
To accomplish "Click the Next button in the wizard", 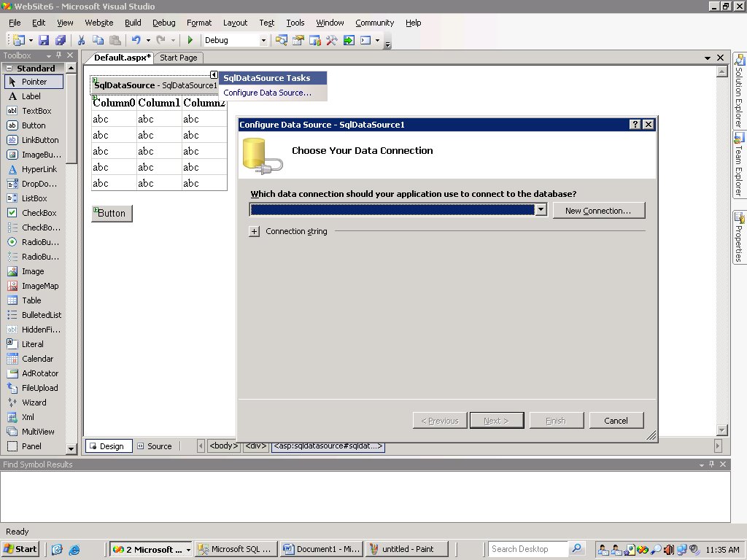I will pyautogui.click(x=496, y=421).
